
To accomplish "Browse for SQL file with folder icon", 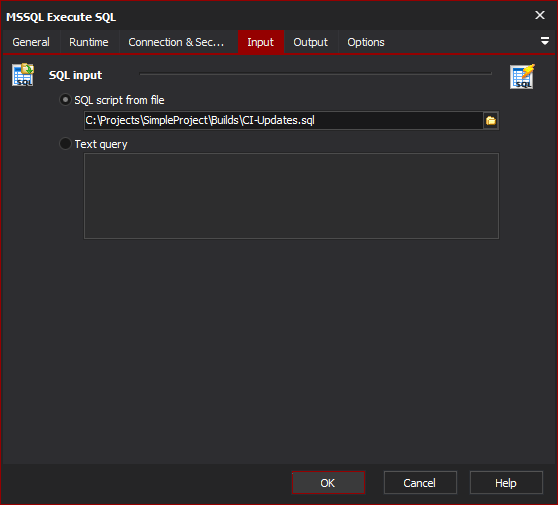I will pos(491,120).
